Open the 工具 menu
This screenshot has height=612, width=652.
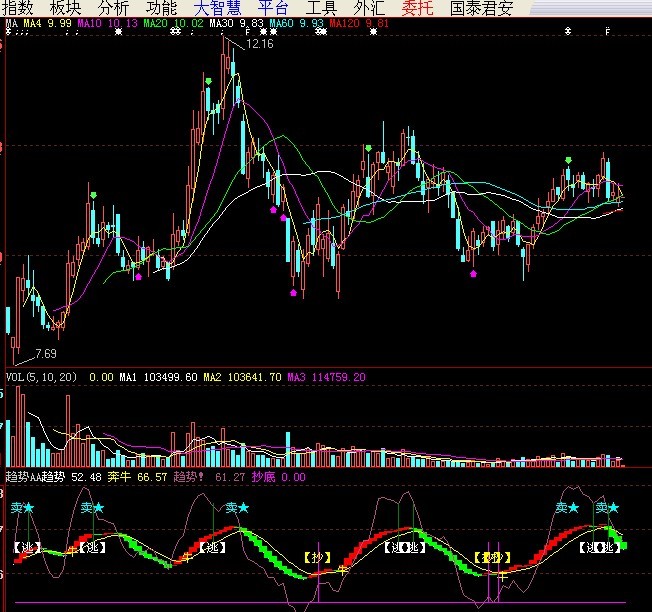click(321, 8)
